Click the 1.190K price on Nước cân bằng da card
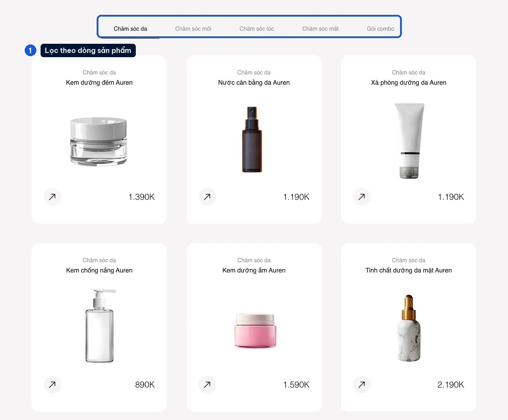Image resolution: width=508 pixels, height=420 pixels. tap(296, 197)
